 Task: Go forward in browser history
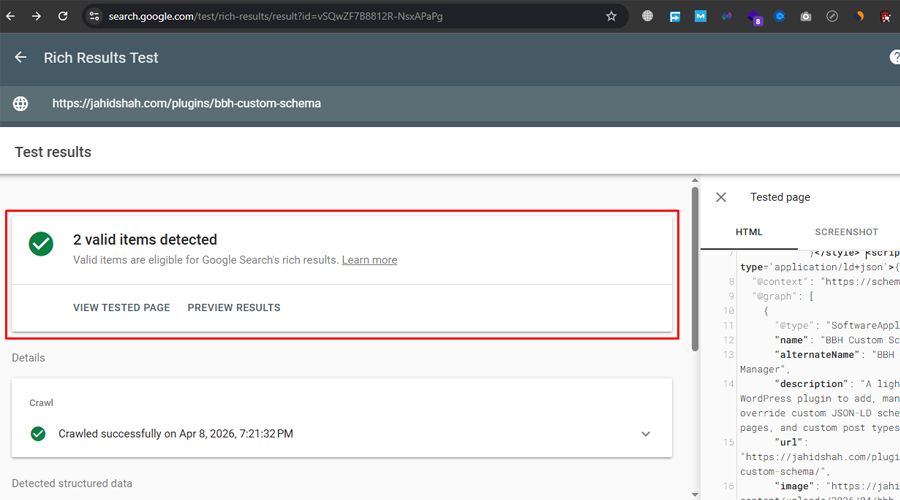click(x=36, y=16)
